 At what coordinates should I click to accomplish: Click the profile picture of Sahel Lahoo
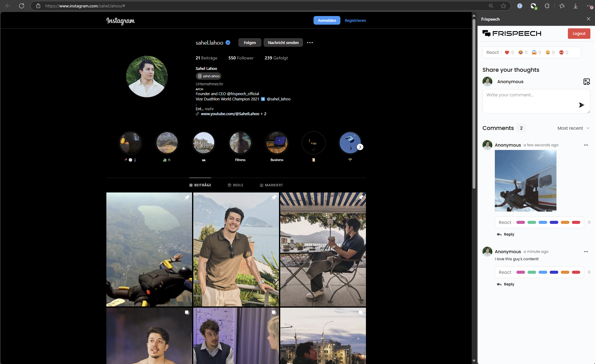click(147, 76)
